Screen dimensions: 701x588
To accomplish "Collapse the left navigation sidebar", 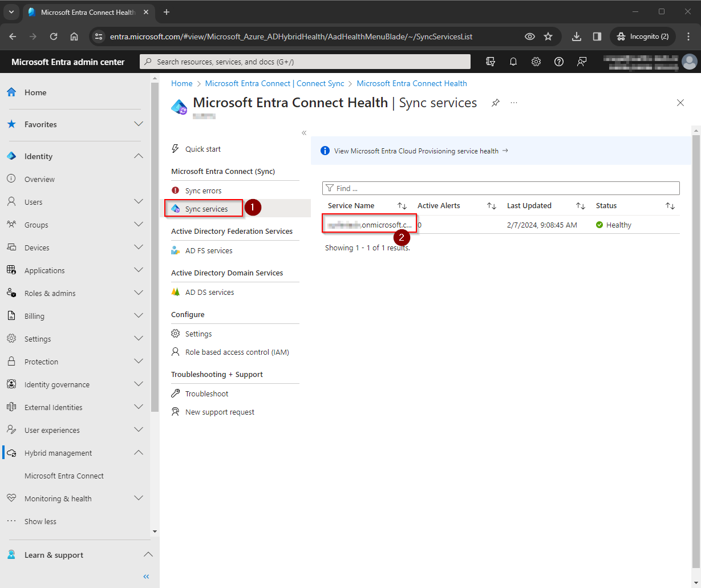I will (146, 577).
